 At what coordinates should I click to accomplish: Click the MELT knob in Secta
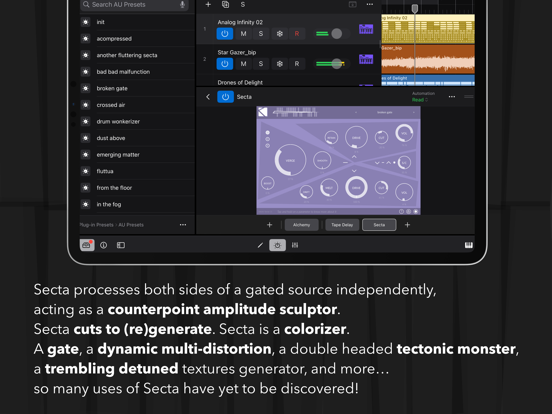point(329,188)
